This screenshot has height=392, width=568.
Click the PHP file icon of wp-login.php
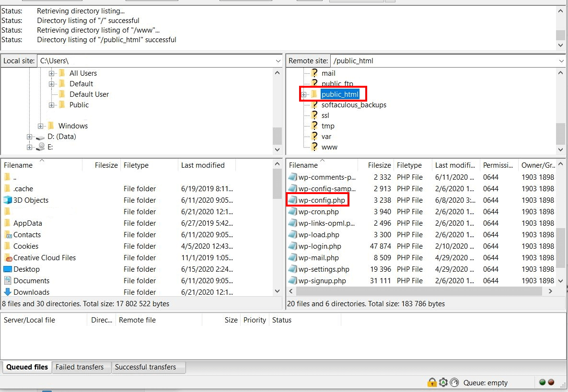click(x=293, y=246)
